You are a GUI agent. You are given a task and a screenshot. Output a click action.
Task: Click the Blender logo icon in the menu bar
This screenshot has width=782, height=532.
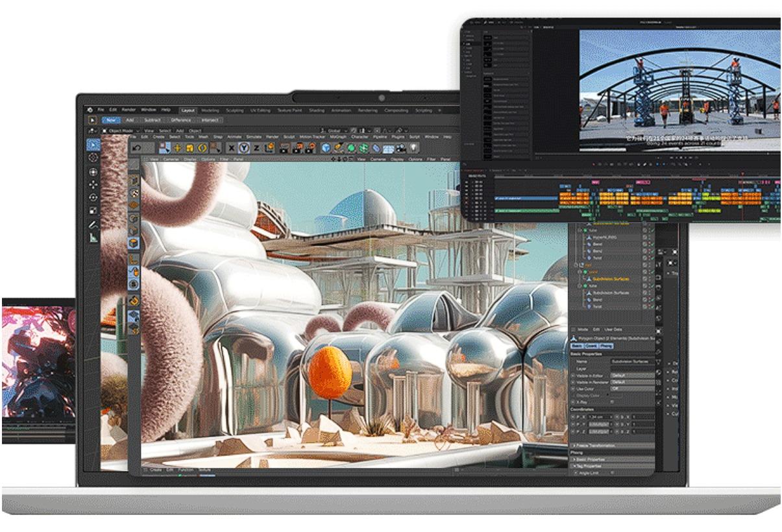coord(91,110)
